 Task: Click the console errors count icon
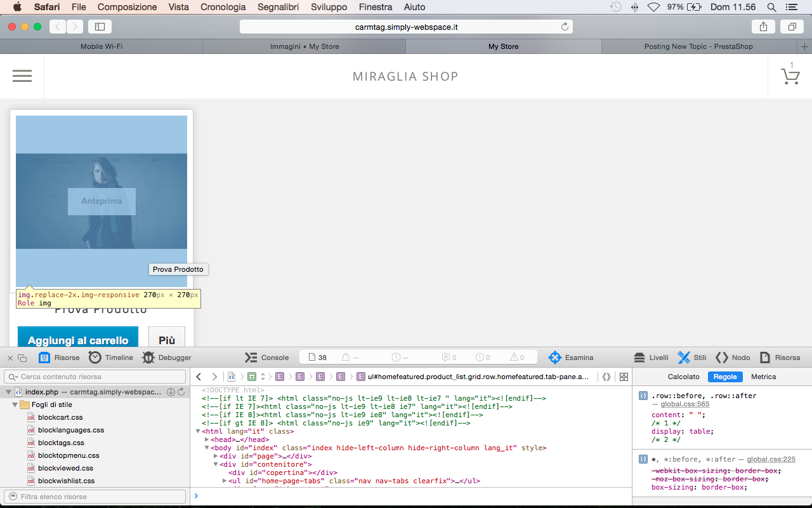(x=483, y=358)
